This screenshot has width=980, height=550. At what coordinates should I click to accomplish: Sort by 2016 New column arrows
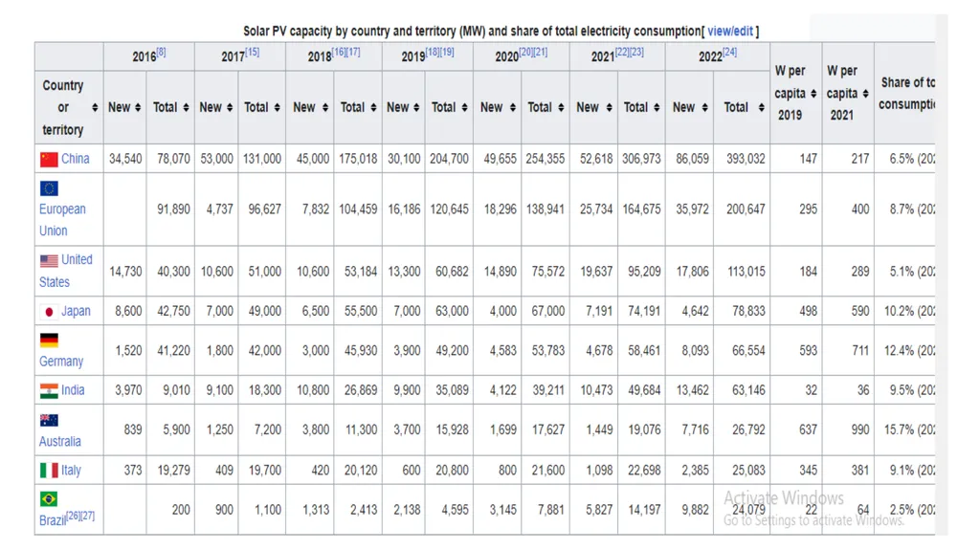click(138, 107)
